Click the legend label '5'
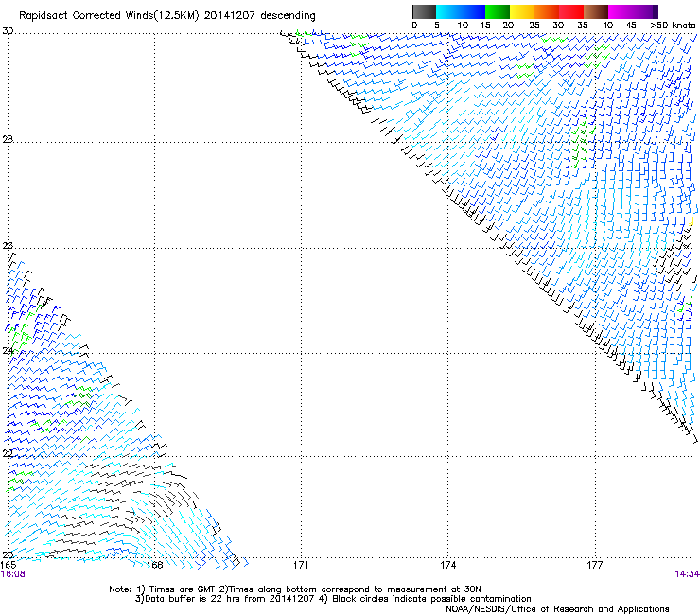700x615 pixels. coord(437,26)
